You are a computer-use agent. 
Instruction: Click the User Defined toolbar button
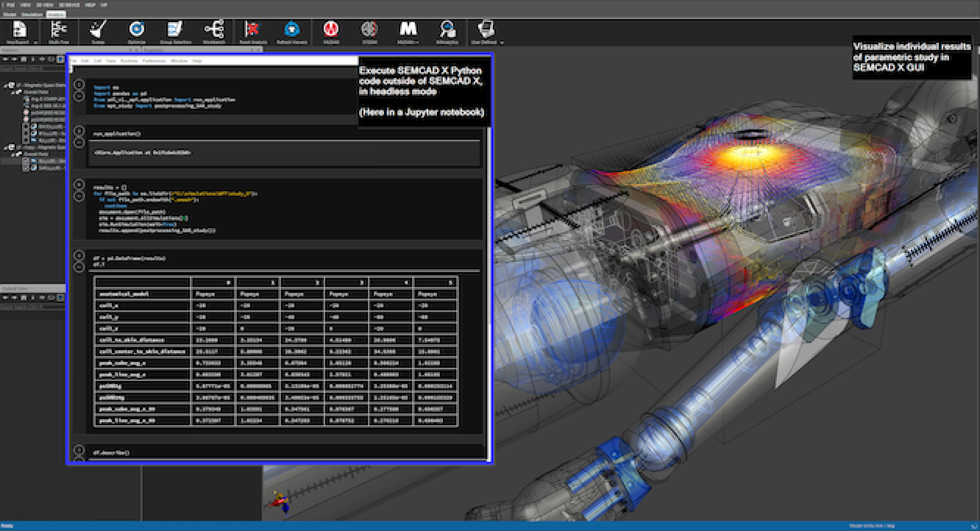pos(486,29)
